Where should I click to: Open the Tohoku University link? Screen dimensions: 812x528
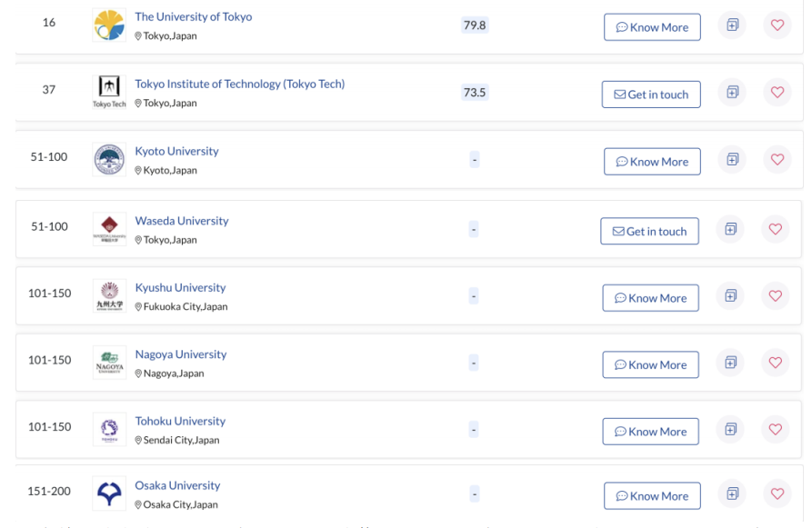[180, 421]
